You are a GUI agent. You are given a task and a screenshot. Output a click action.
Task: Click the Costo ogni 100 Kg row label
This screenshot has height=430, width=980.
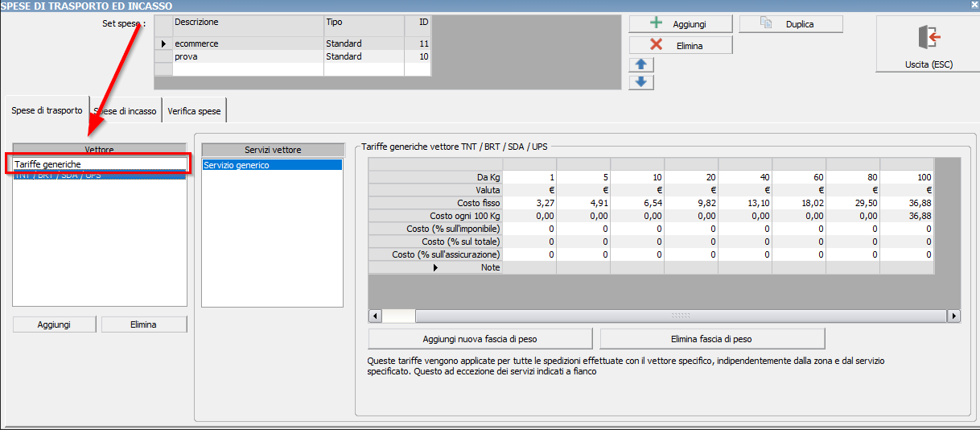click(x=435, y=215)
